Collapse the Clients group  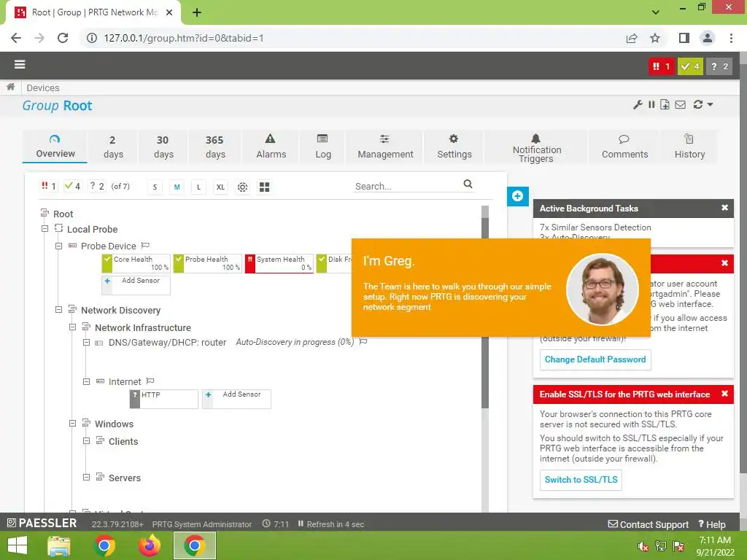pyautogui.click(x=86, y=441)
